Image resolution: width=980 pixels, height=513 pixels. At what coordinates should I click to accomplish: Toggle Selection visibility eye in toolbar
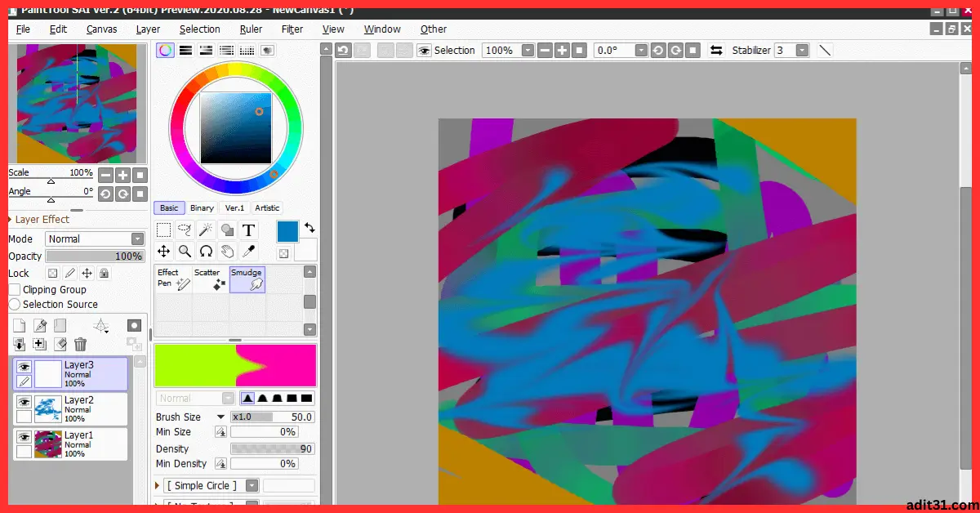coord(424,51)
